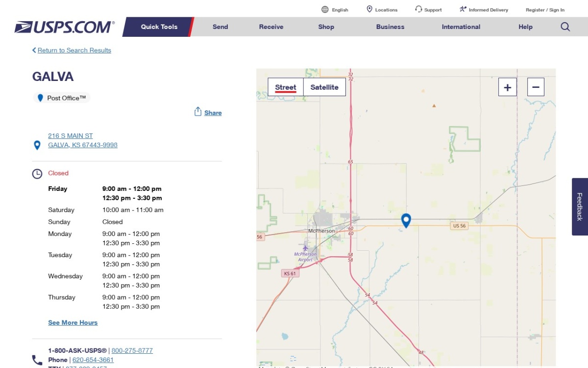Open the Help menu
This screenshot has height=368, width=588.
[526, 27]
